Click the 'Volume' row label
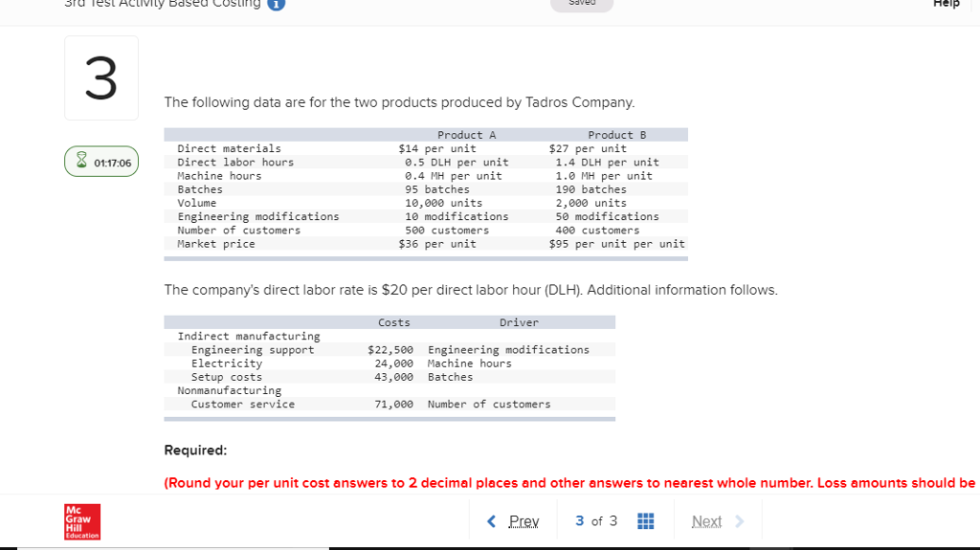The height and width of the screenshot is (550, 980). click(x=197, y=203)
